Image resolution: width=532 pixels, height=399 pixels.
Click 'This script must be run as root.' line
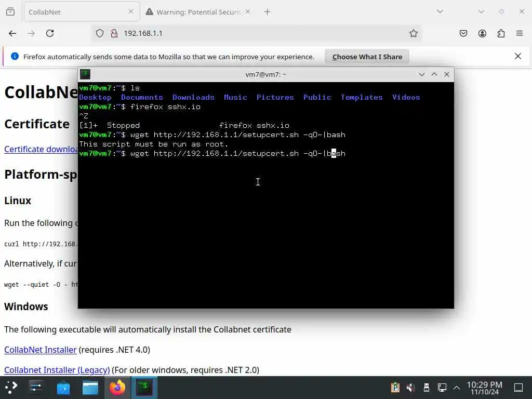(x=154, y=144)
